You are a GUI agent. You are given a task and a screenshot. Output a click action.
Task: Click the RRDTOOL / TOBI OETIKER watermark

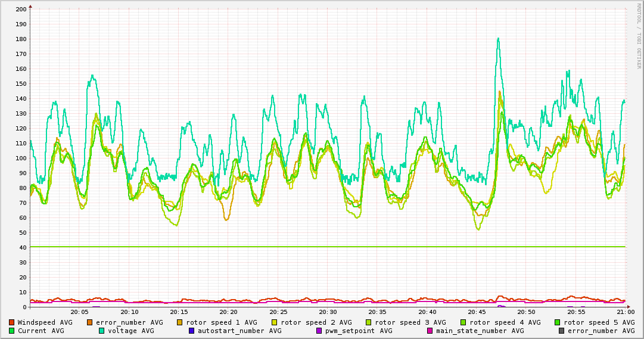[639, 36]
